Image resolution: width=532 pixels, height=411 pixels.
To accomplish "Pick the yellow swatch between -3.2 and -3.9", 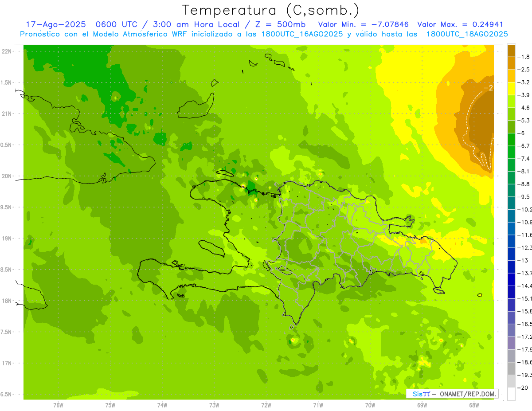I will click(511, 89).
